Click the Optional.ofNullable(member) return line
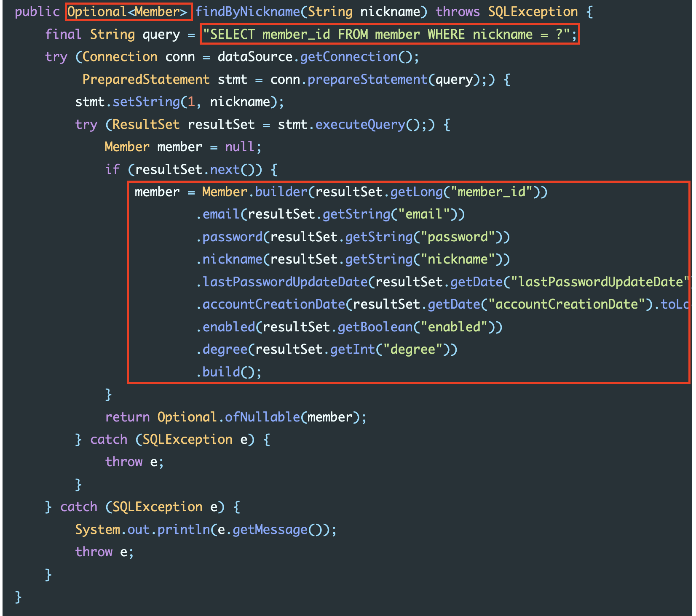The image size is (696, 616). (x=236, y=417)
